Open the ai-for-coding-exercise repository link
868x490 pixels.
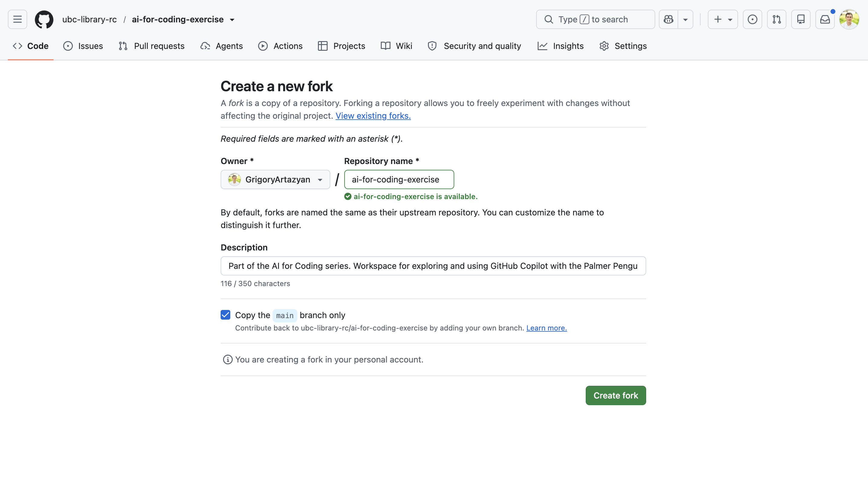tap(178, 19)
